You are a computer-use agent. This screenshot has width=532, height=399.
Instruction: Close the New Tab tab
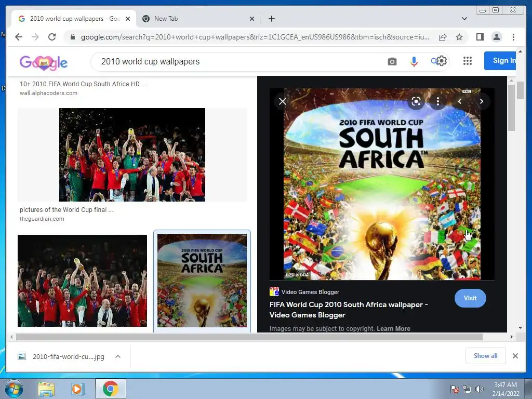252,19
